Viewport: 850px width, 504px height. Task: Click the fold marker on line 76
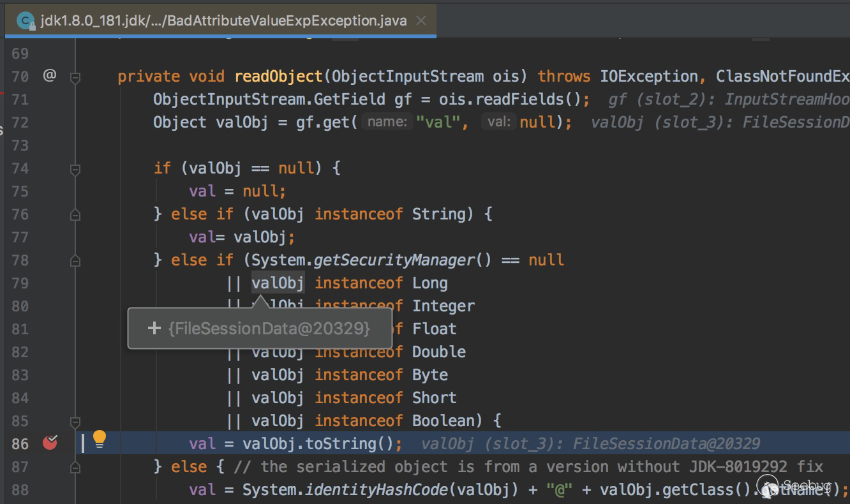tap(75, 215)
